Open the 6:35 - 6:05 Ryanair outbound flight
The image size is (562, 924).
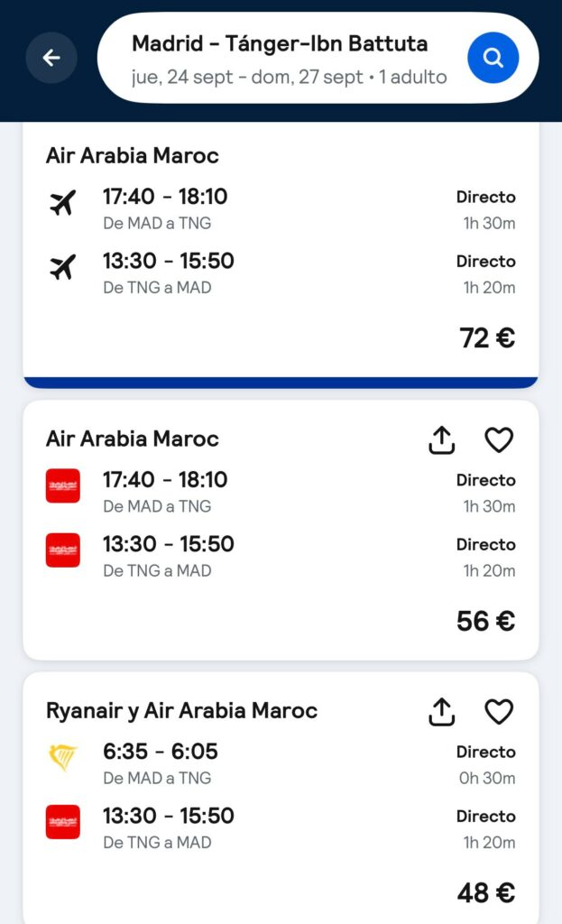click(x=281, y=763)
